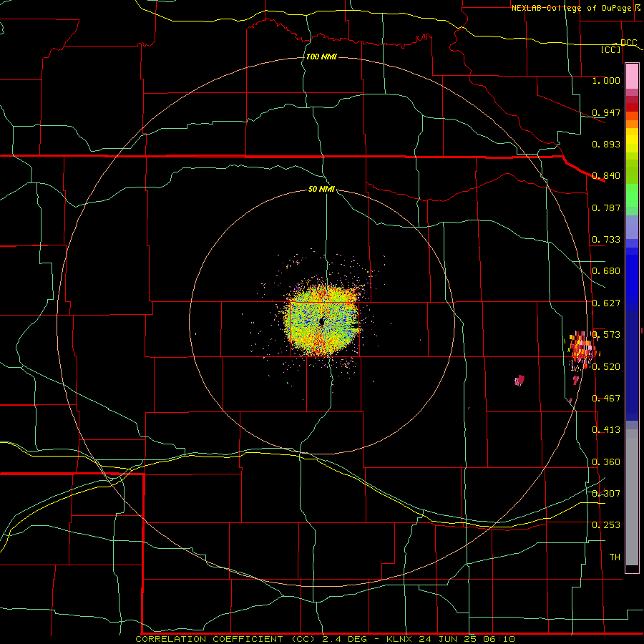
Task: Pick the light pink swatch on the color bar
Action: coord(632,76)
